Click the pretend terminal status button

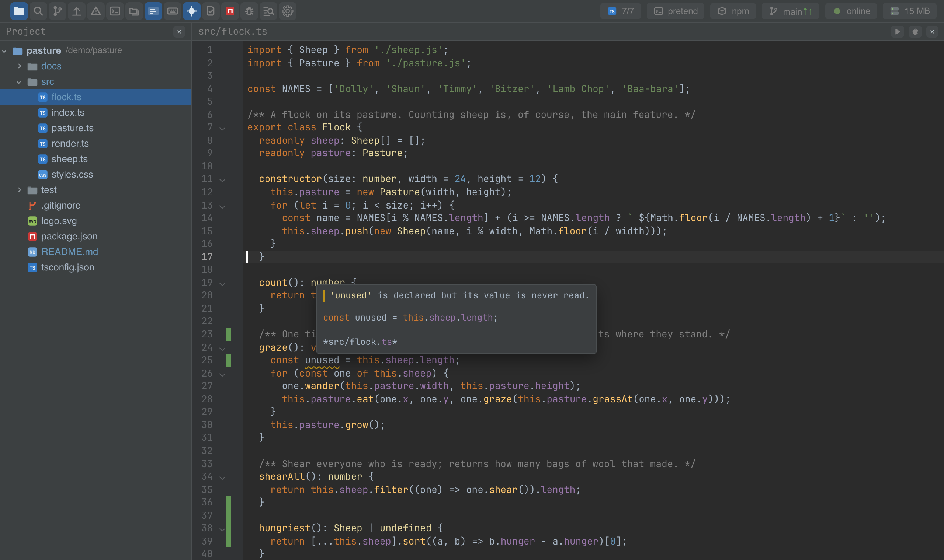[676, 11]
